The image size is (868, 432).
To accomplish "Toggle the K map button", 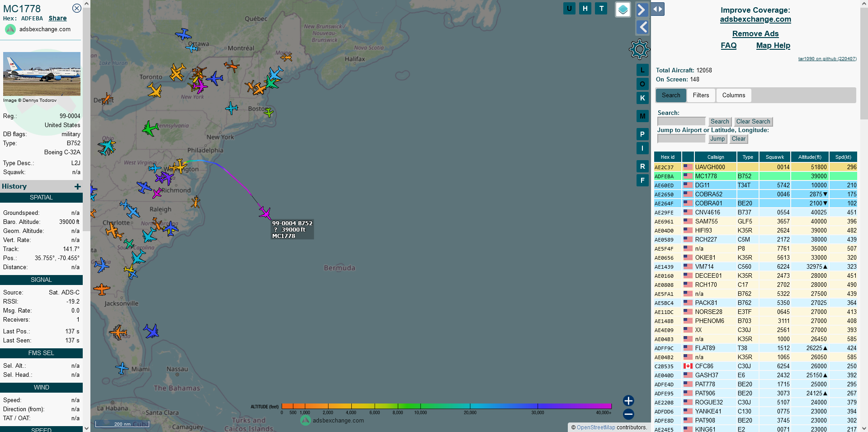I will pos(642,98).
